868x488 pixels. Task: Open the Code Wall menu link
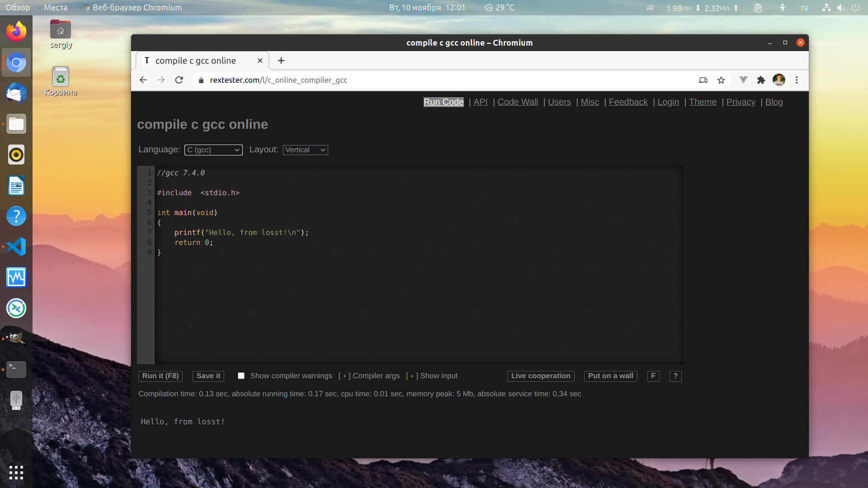(x=518, y=102)
